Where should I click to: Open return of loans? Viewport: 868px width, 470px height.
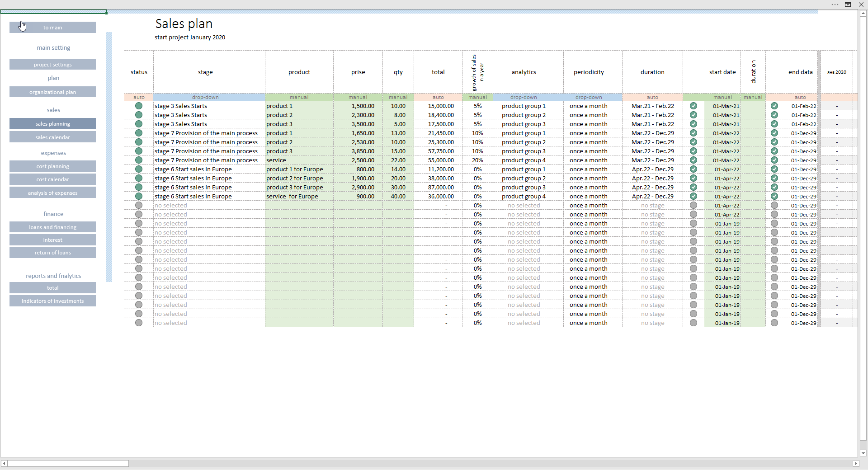coord(52,252)
